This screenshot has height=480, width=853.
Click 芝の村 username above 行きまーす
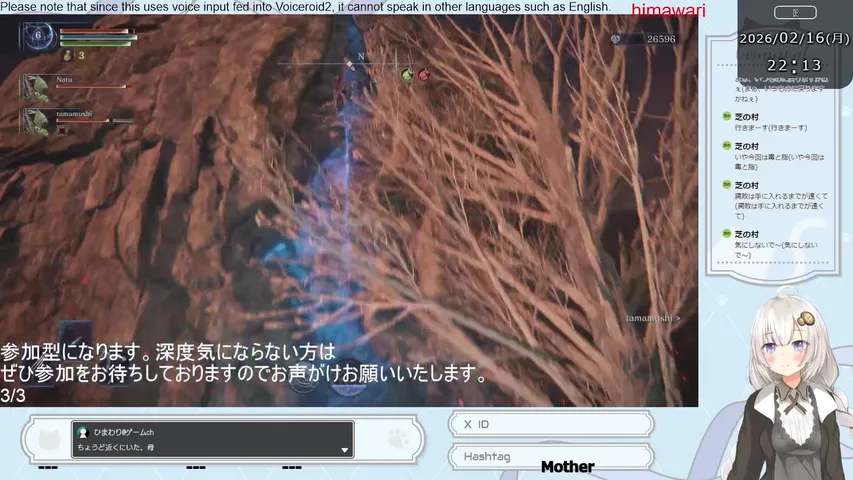click(746, 117)
